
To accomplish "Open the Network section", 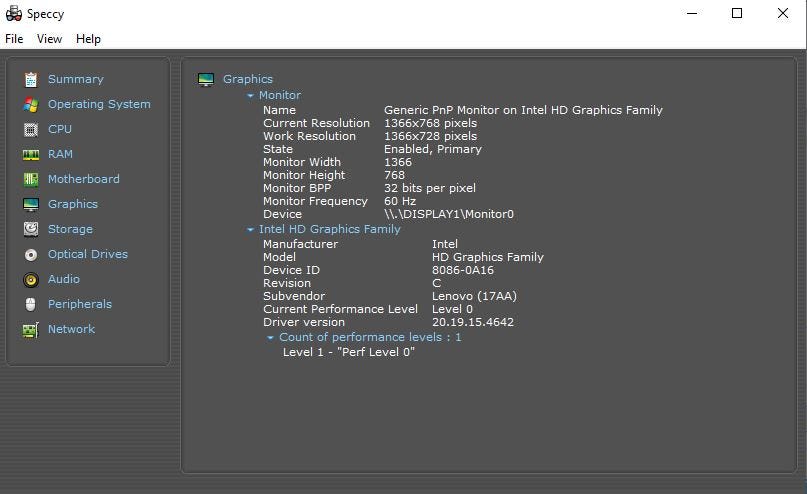I will point(72,329).
